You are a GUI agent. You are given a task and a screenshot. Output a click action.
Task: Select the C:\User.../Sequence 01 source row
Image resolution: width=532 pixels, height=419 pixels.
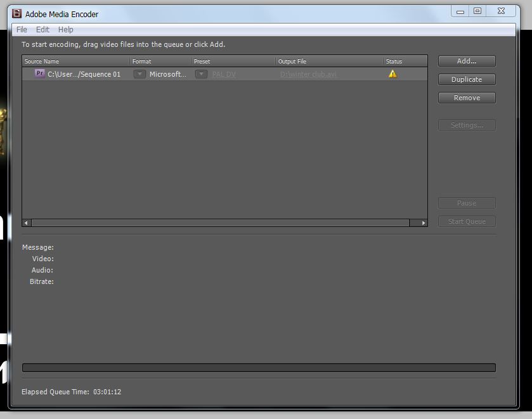[224, 74]
